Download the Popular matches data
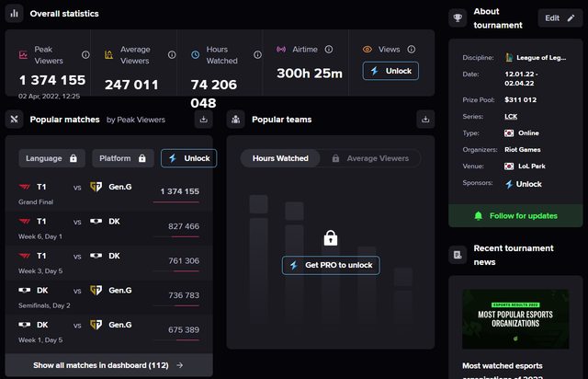This screenshot has width=588, height=379. click(204, 120)
